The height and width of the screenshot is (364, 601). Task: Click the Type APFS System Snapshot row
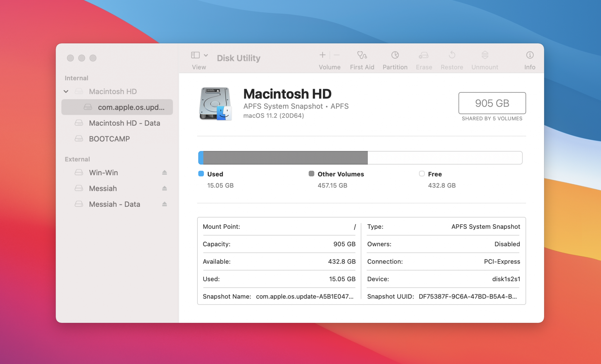point(444,227)
